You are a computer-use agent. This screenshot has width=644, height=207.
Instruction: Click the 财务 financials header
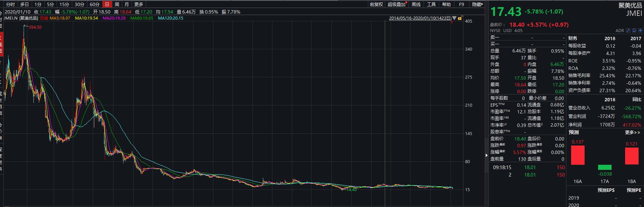573,38
